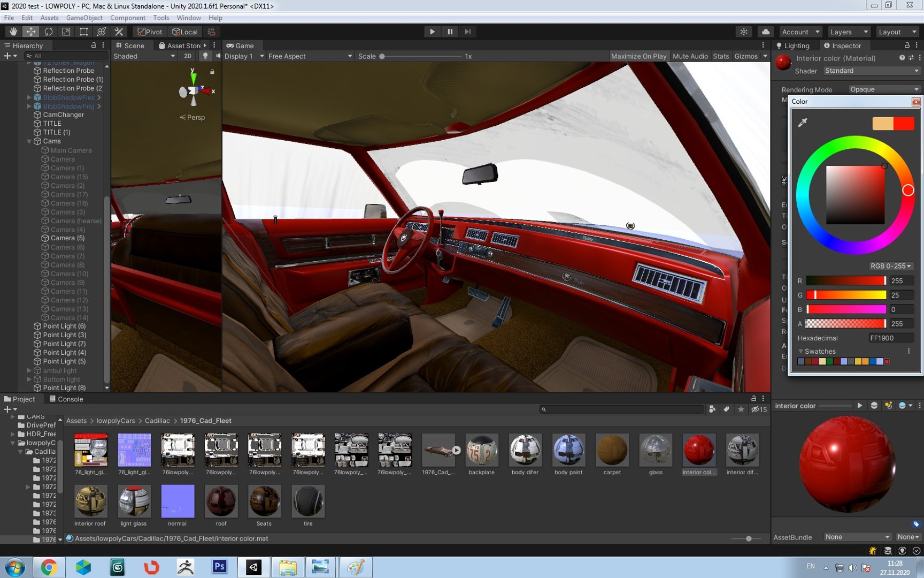Click the Play button

point(432,32)
